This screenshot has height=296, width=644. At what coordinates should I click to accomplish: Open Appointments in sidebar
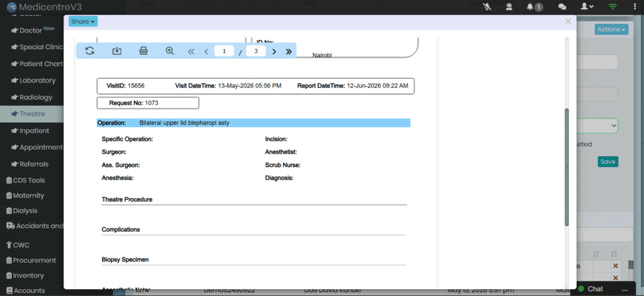(x=37, y=147)
